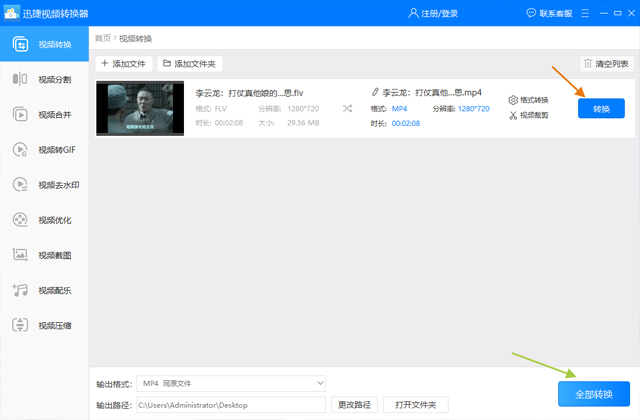This screenshot has height=420, width=640.
Task: Click the shuffle arrows conversion icon
Action: pyautogui.click(x=347, y=108)
